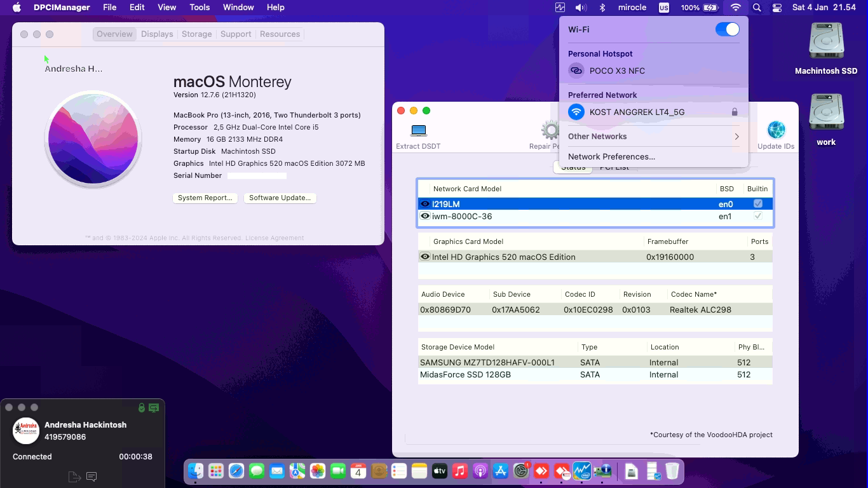Open the Apple menu
Image resolution: width=868 pixels, height=488 pixels.
coord(17,8)
